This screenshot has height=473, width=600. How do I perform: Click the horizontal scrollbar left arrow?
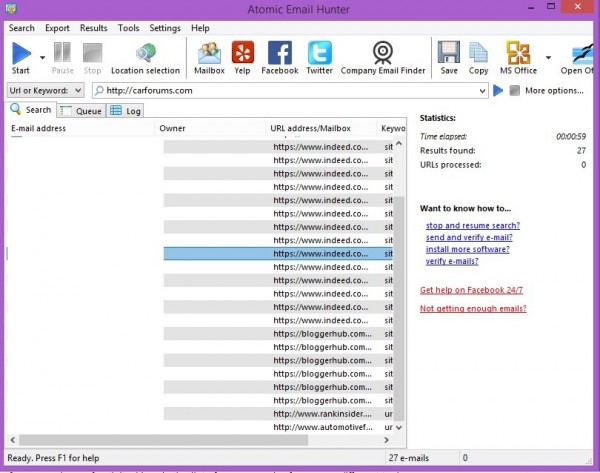(x=13, y=440)
